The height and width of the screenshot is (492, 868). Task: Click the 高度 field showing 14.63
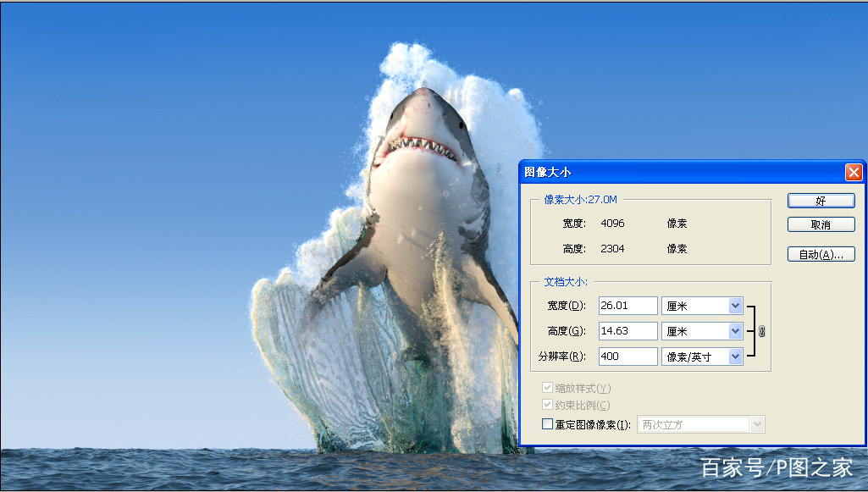[x=628, y=331]
